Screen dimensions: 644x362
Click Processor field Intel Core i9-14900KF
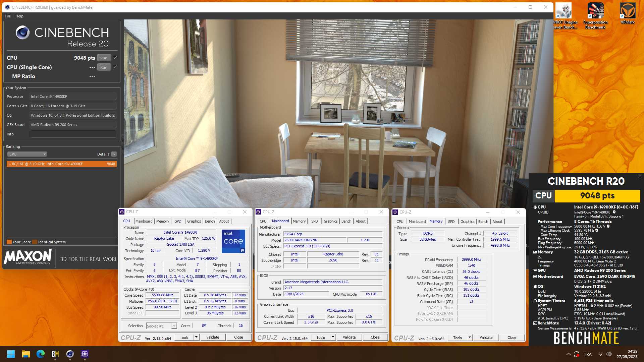(73, 97)
